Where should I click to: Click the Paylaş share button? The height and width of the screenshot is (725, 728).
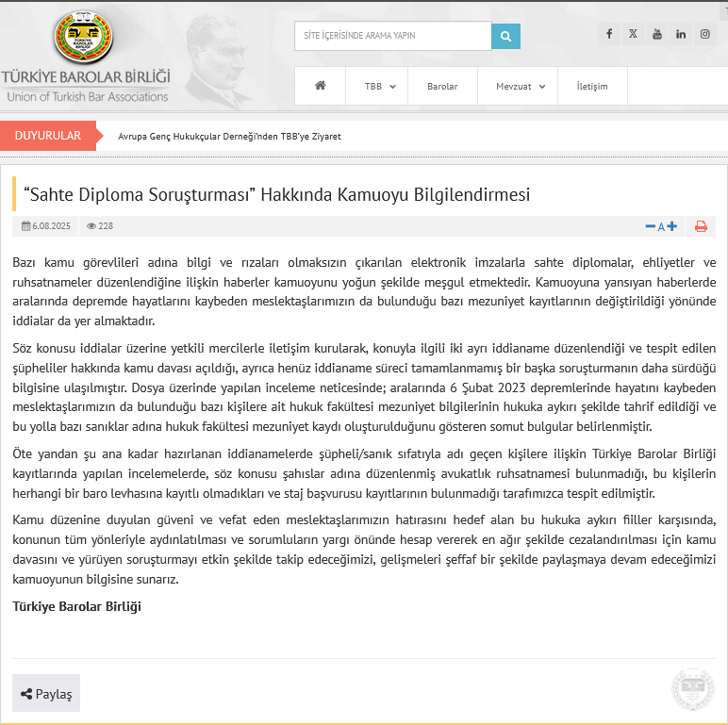tap(46, 693)
